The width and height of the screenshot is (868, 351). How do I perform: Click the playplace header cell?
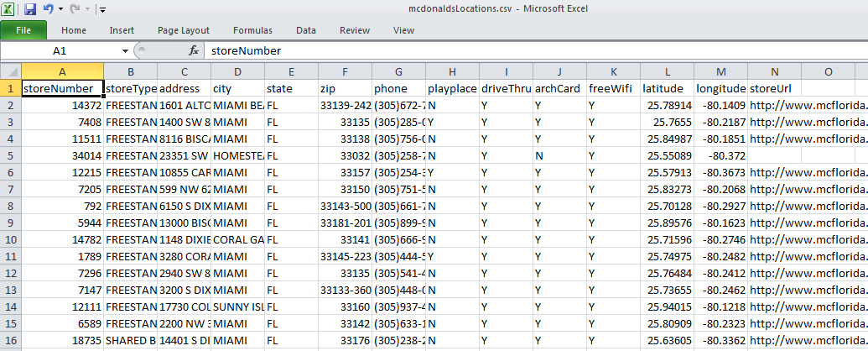tap(453, 88)
